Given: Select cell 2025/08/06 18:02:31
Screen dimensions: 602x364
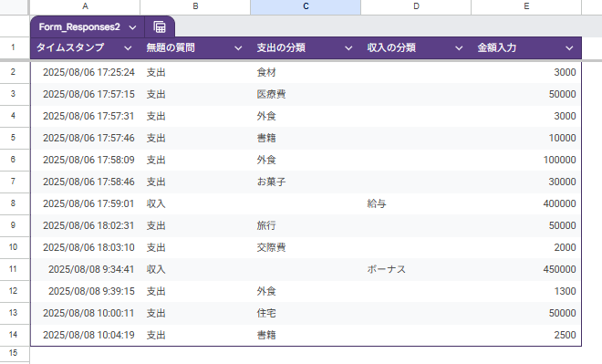Looking at the screenshot, I should point(85,225).
